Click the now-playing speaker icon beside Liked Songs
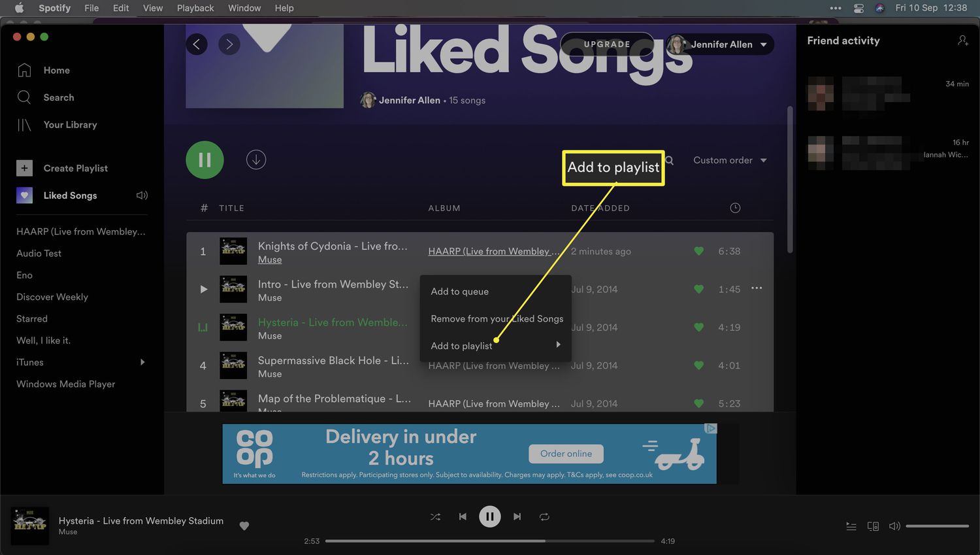Screen dimensions: 980x555 (x=142, y=195)
